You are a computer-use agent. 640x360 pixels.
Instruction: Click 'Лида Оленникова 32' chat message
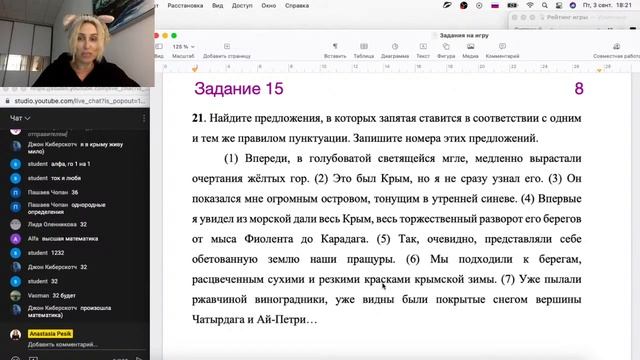pos(57,224)
